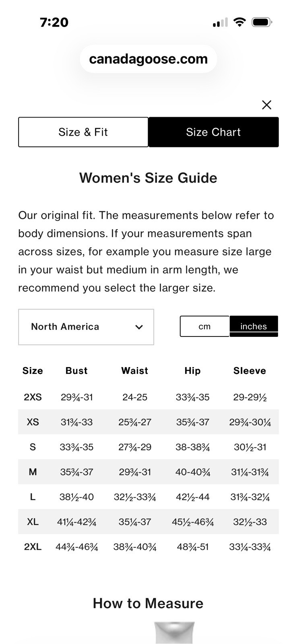Tap the 7:20 clock in status bar
The image size is (297, 644).
tap(54, 22)
